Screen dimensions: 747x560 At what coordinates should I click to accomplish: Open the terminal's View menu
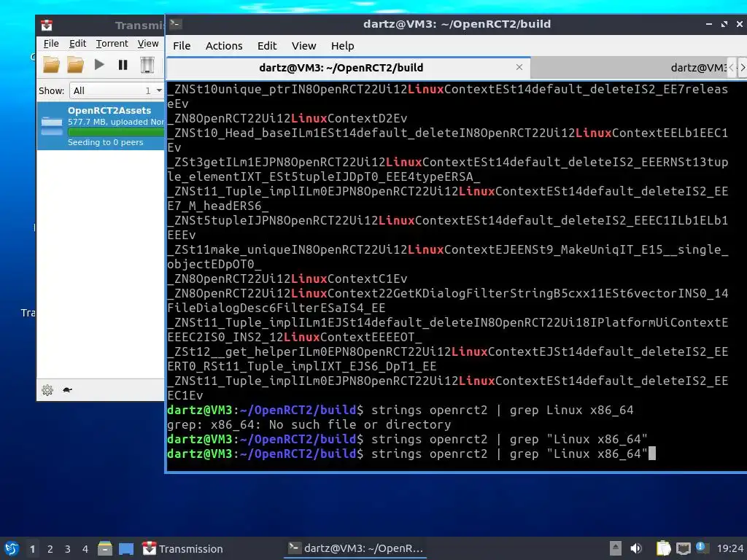tap(304, 46)
